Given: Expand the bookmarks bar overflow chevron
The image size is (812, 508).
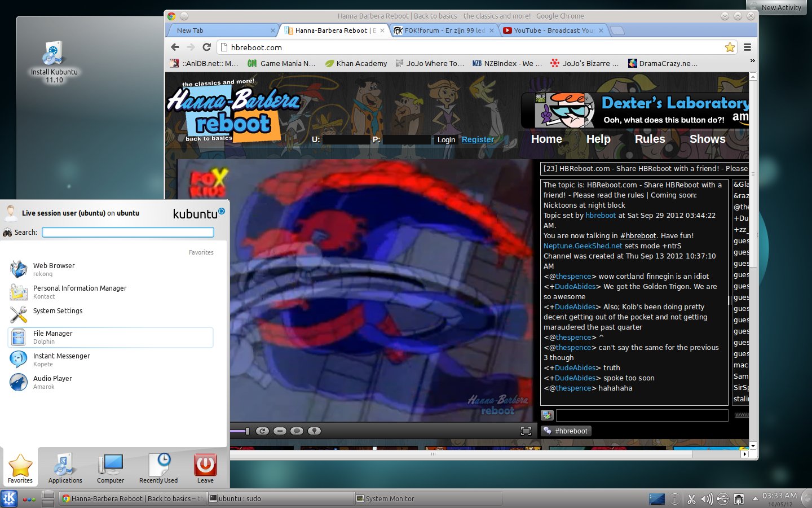Looking at the screenshot, I should (x=752, y=60).
